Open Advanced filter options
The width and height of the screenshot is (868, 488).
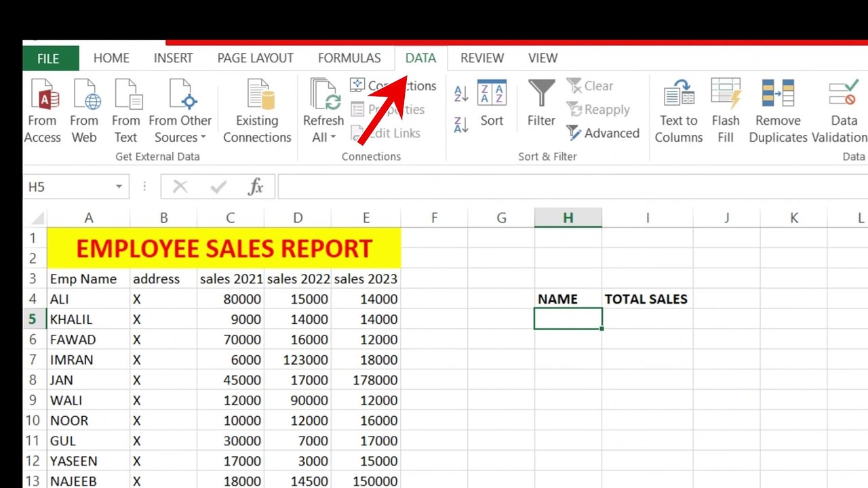tap(603, 134)
